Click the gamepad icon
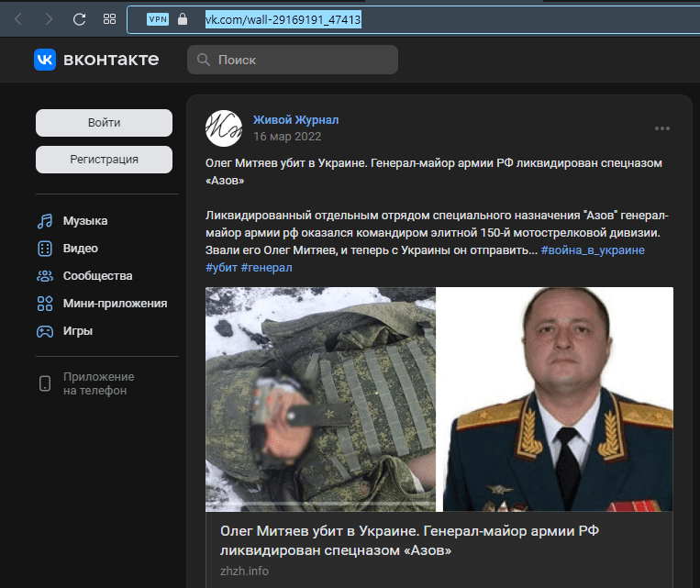The height and width of the screenshot is (588, 700). (x=45, y=332)
